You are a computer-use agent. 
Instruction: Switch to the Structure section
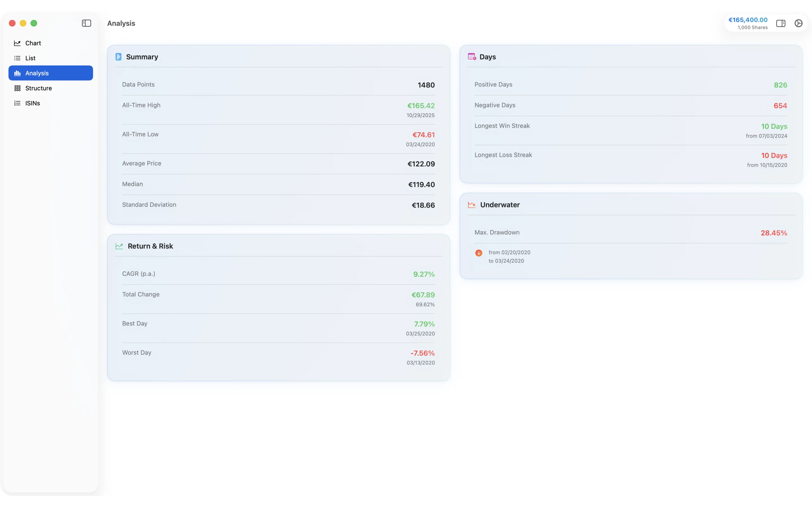point(39,88)
